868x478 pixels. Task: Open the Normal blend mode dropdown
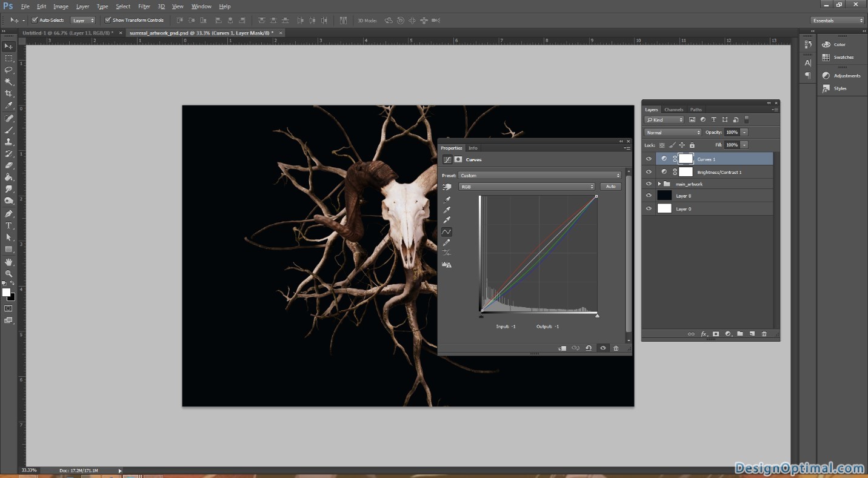point(673,132)
